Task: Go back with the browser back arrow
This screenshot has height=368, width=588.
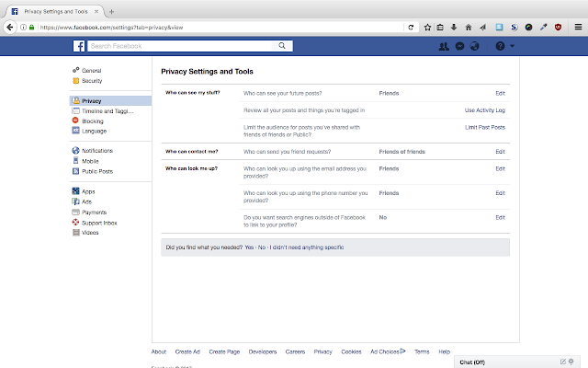Action: (x=10, y=27)
